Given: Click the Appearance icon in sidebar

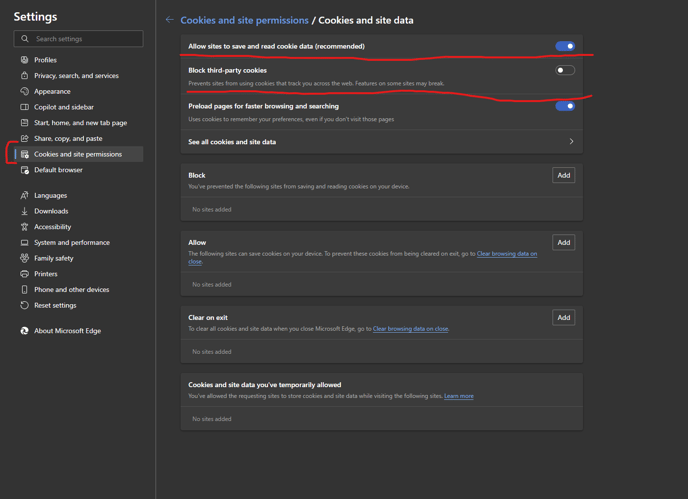Looking at the screenshot, I should 25,91.
